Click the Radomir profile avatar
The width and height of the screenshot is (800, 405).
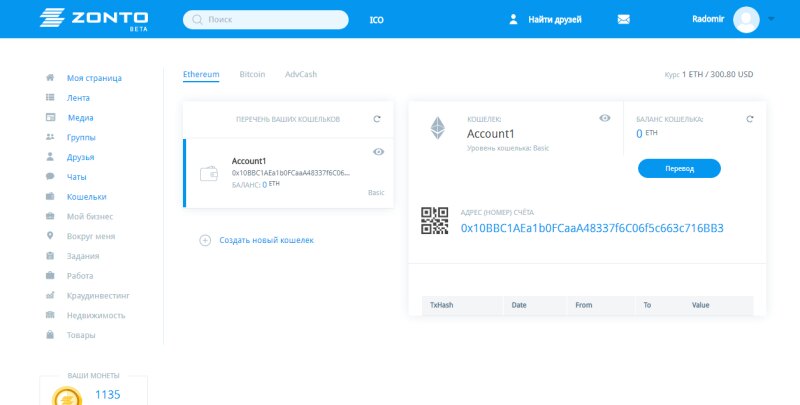[746, 19]
